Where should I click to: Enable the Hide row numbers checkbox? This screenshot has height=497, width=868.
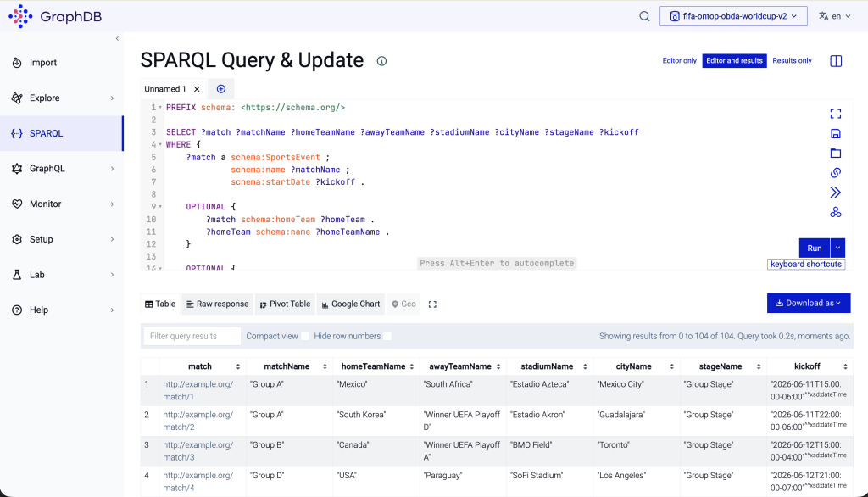tap(387, 337)
